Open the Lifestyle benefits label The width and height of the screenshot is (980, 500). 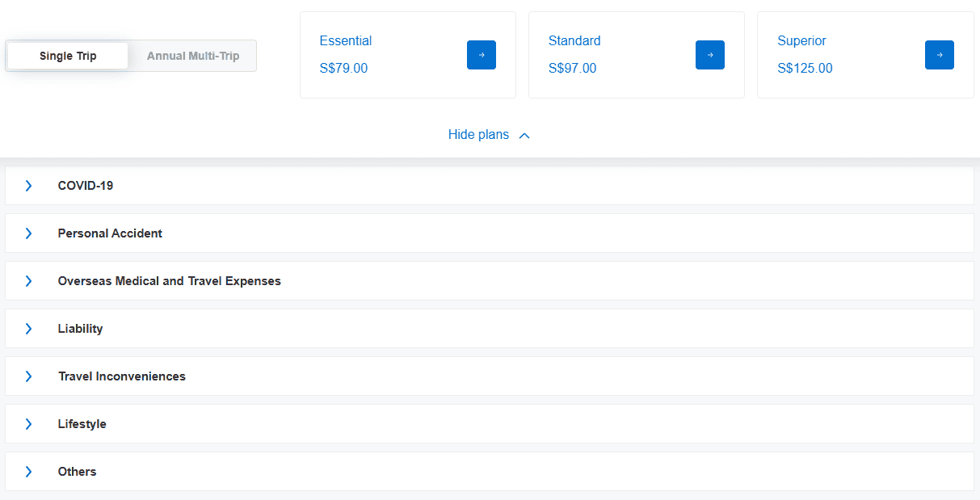pos(82,424)
